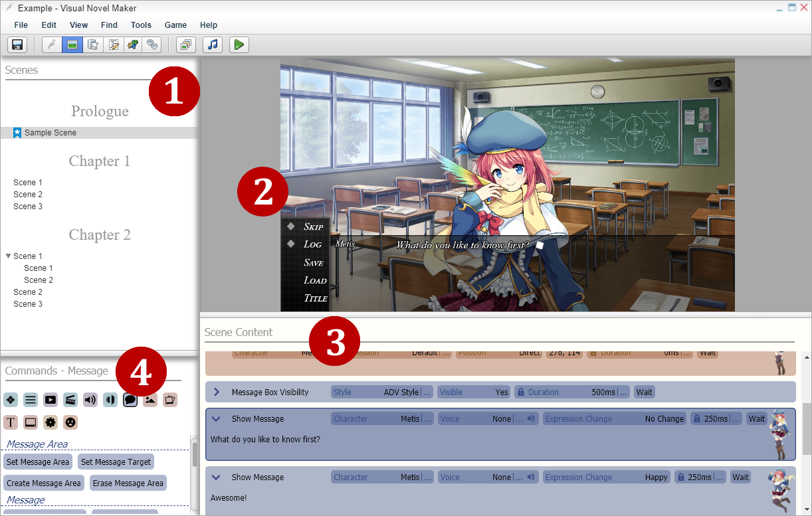Open Duration 500ms field of Message Box Visibility
The height and width of the screenshot is (516, 812).
coord(572,392)
